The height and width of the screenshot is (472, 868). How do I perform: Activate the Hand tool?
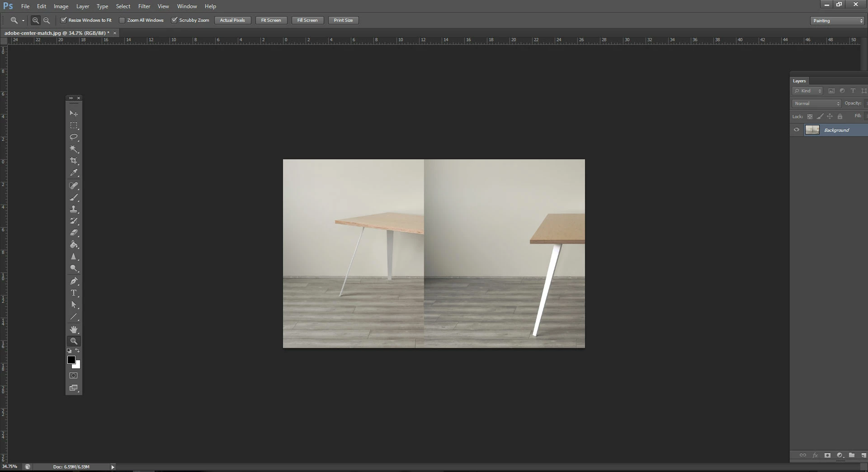pyautogui.click(x=74, y=329)
